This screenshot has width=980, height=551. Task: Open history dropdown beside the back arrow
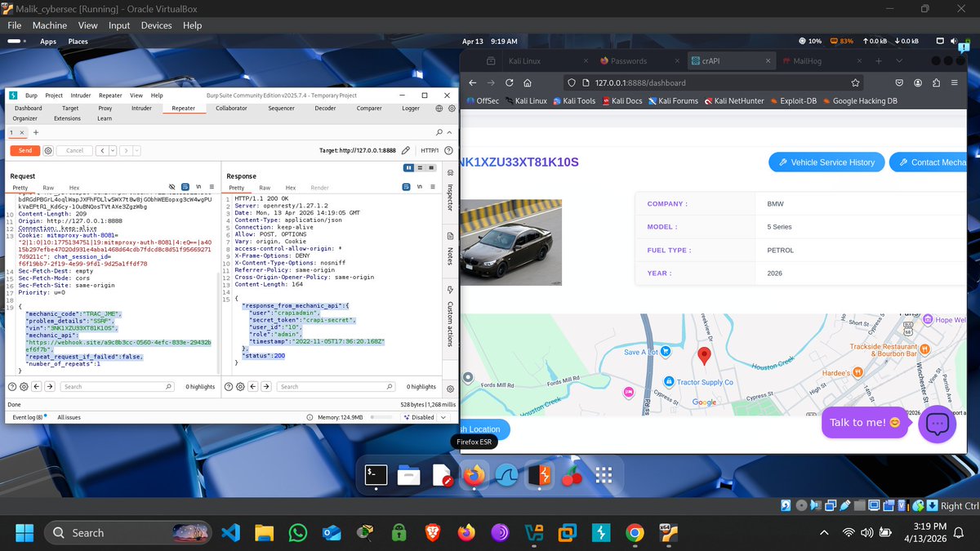point(112,150)
